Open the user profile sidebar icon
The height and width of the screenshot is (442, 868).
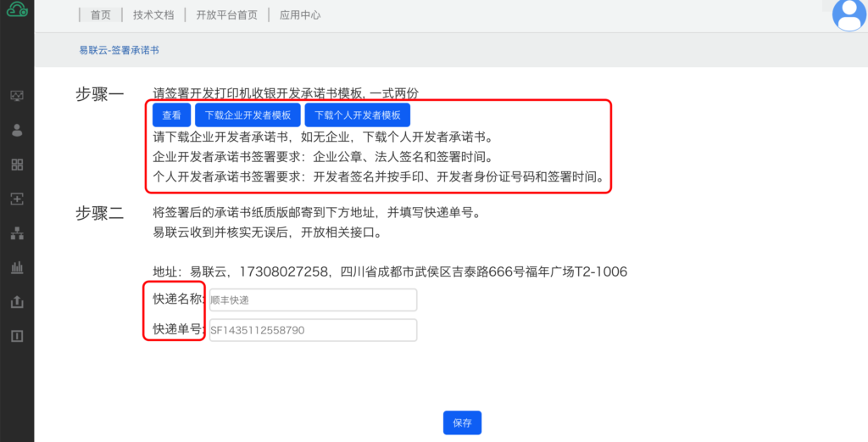(x=17, y=130)
